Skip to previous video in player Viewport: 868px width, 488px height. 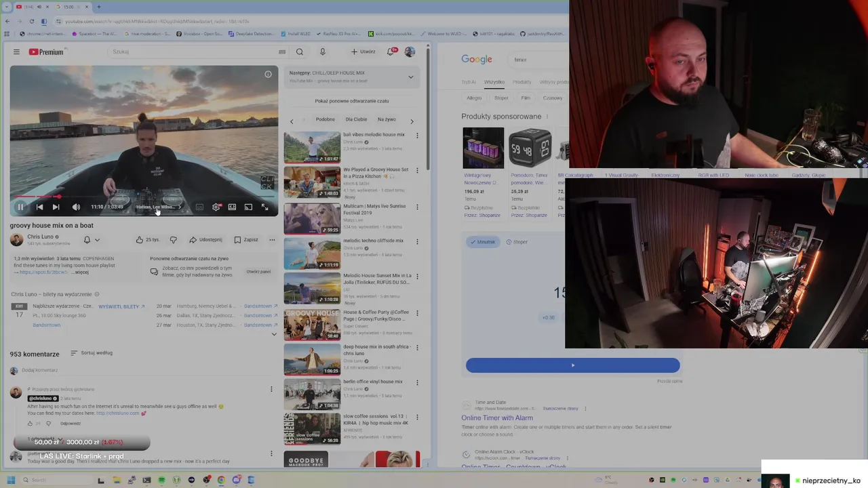[39, 207]
